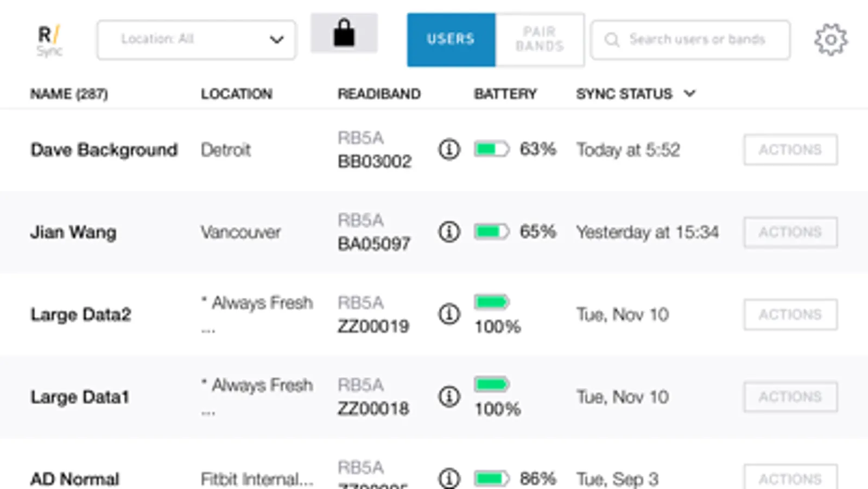Open info details for Dave Background's battery
Screen dimensions: 868x489
click(x=448, y=149)
